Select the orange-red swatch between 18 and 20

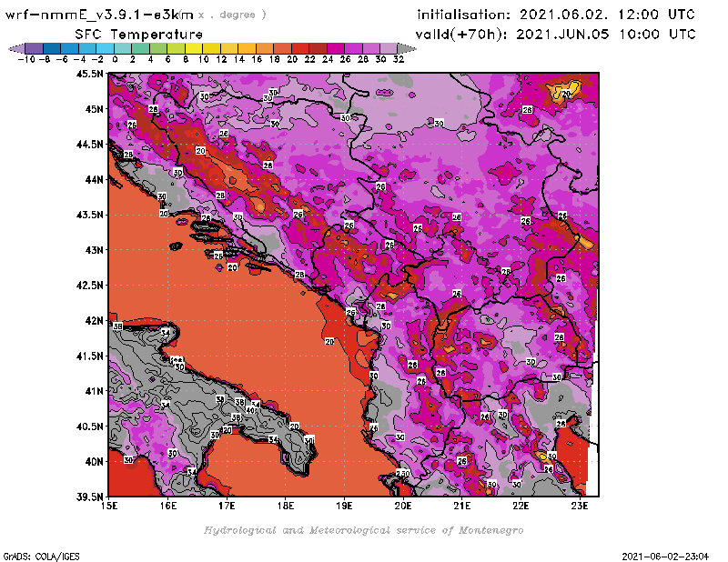coord(283,48)
